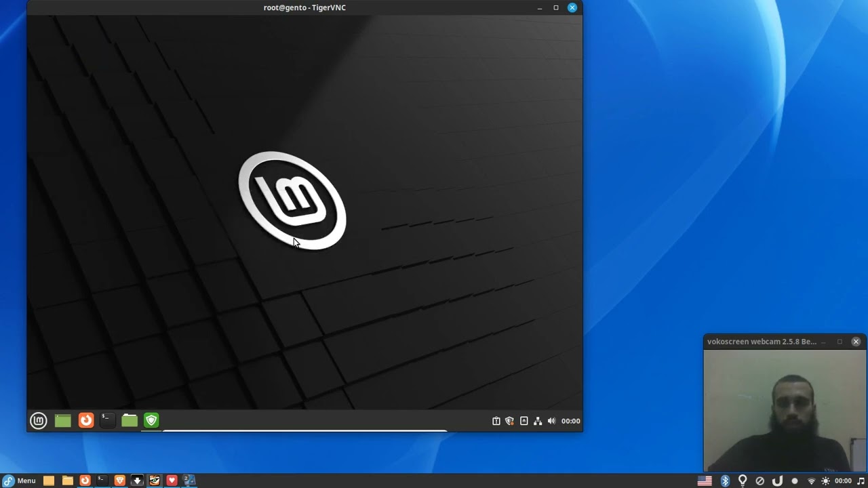Click the green show-desktop icon in Mint panel
This screenshot has width=868, height=488.
[x=62, y=421]
